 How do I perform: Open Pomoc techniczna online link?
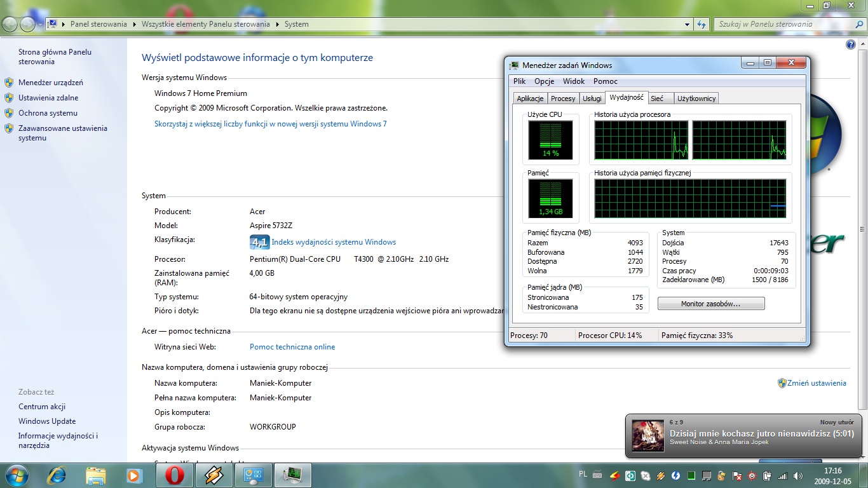[x=292, y=347]
